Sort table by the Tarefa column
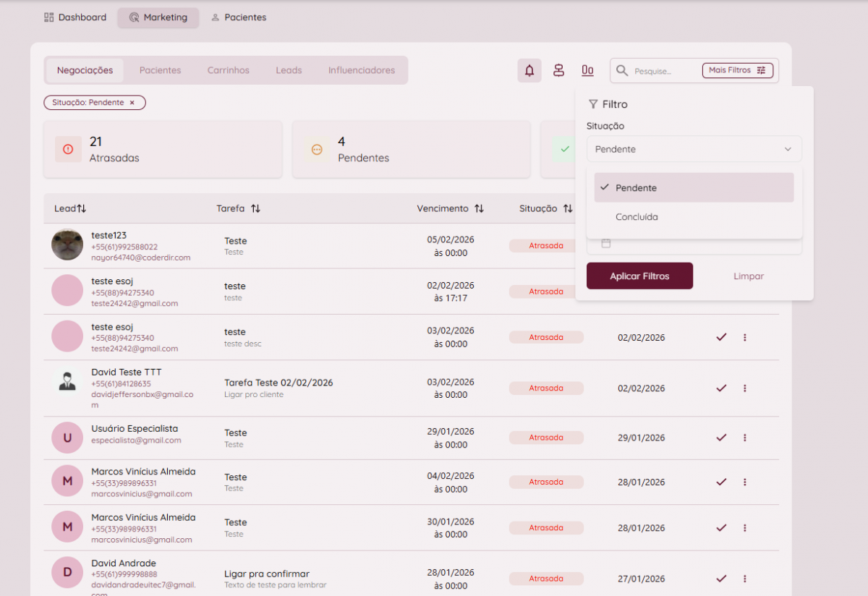This screenshot has width=868, height=596. pyautogui.click(x=255, y=208)
